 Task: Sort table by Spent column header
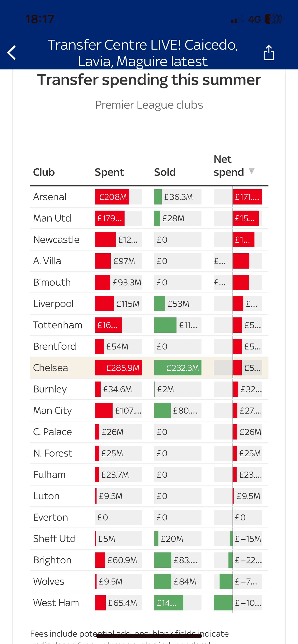coord(109,172)
